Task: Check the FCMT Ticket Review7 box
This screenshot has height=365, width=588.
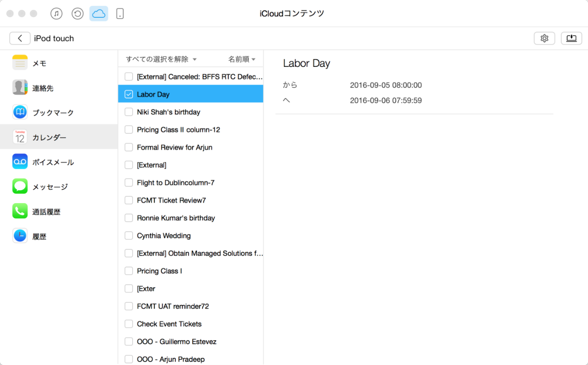Action: coord(129,200)
